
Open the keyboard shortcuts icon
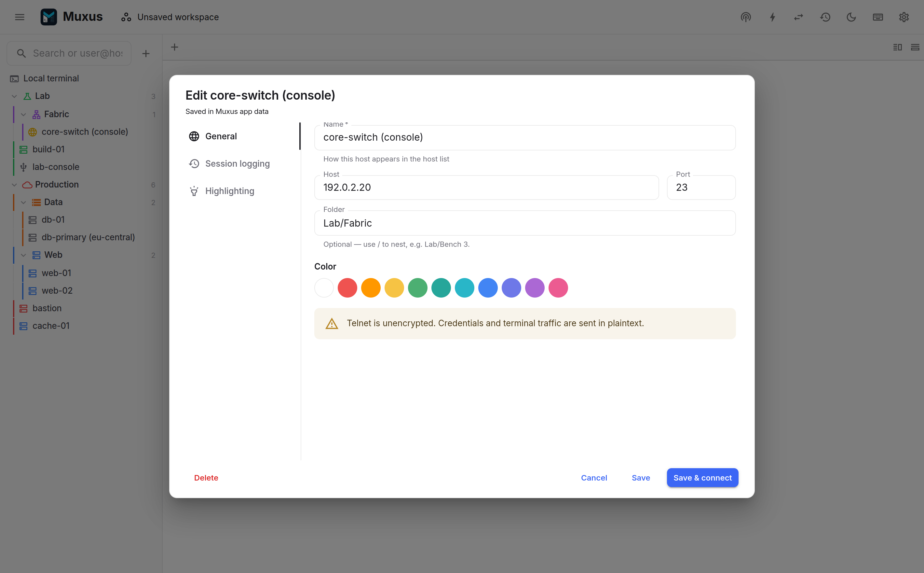click(x=878, y=17)
